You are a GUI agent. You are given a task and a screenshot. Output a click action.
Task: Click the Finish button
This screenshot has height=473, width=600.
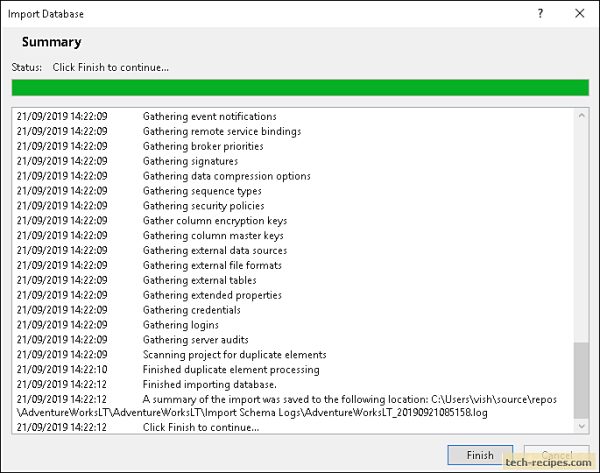click(480, 454)
